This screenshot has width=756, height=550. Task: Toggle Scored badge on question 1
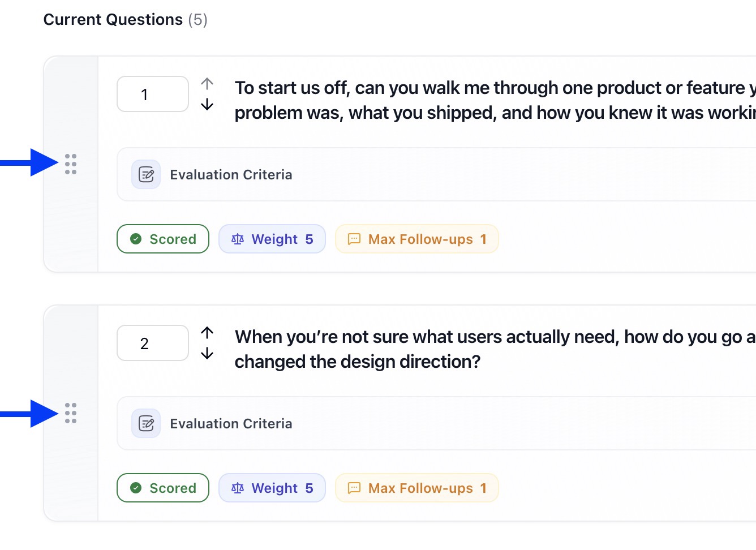point(163,239)
